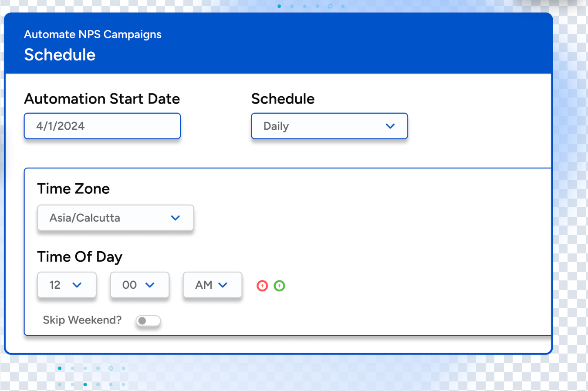
Task: Select the first pagination dot at the top
Action: coord(279,6)
